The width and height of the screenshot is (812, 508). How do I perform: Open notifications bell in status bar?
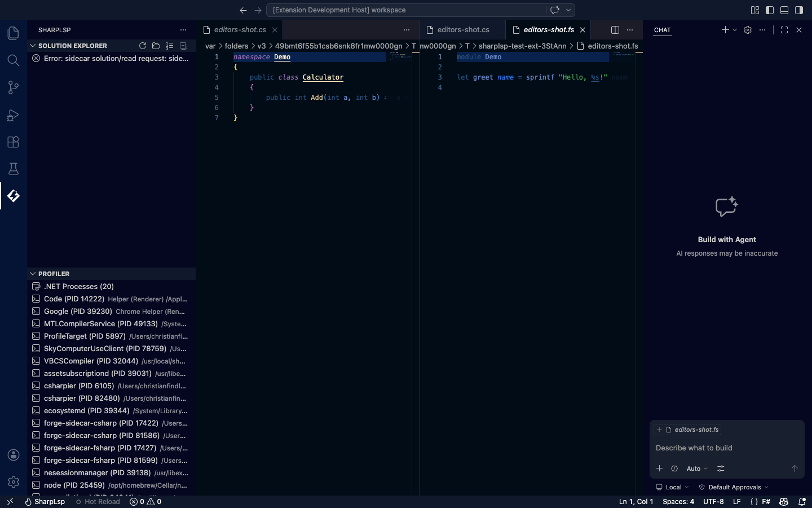(802, 502)
